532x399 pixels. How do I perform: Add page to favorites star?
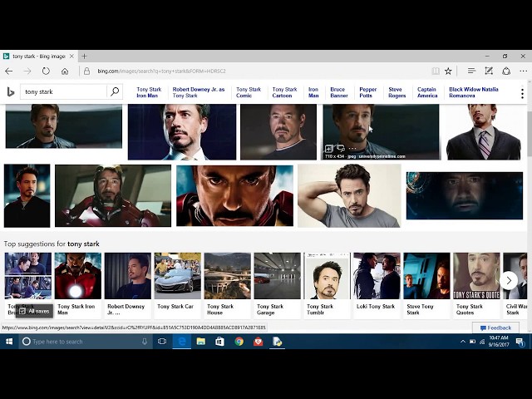[448, 71]
